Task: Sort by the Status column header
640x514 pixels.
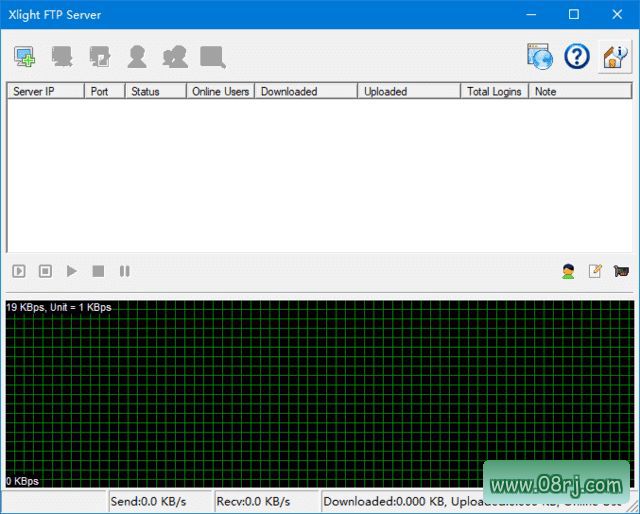Action: pos(156,91)
